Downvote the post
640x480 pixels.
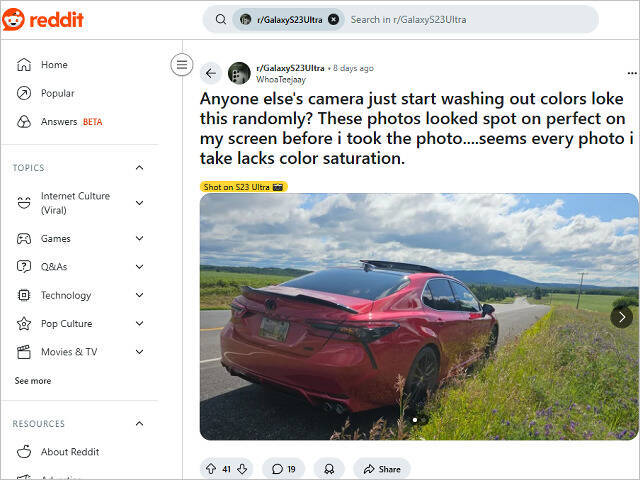241,469
